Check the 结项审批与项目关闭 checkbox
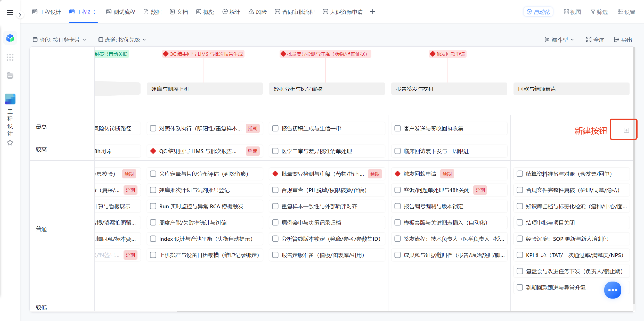This screenshot has width=644, height=321. [520, 223]
